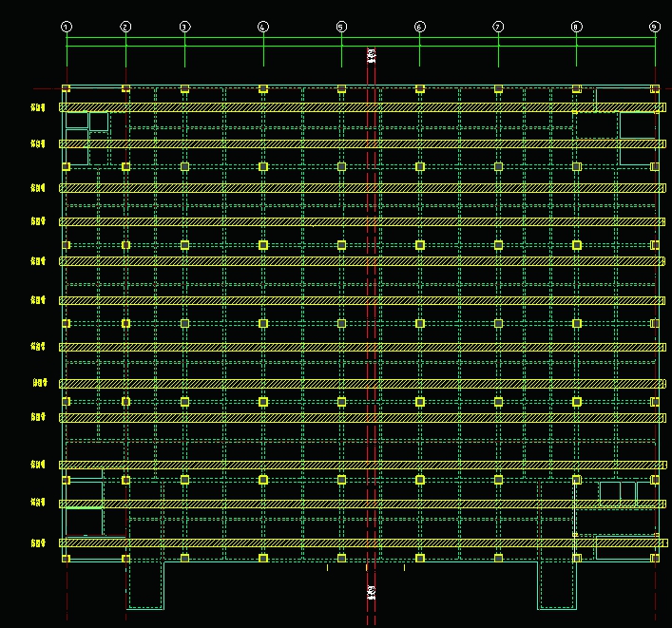This screenshot has width=672, height=628.
Task: Click the white dimension text above the red centerline
Action: (372, 55)
